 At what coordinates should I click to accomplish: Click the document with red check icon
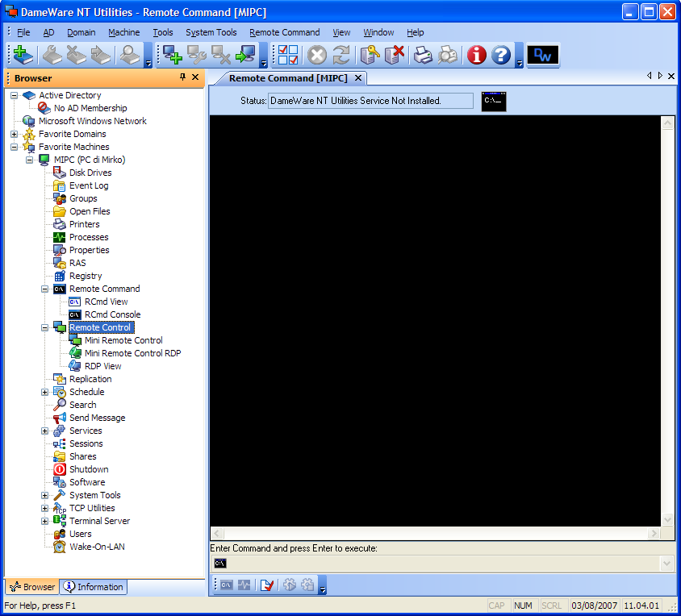coord(266,585)
